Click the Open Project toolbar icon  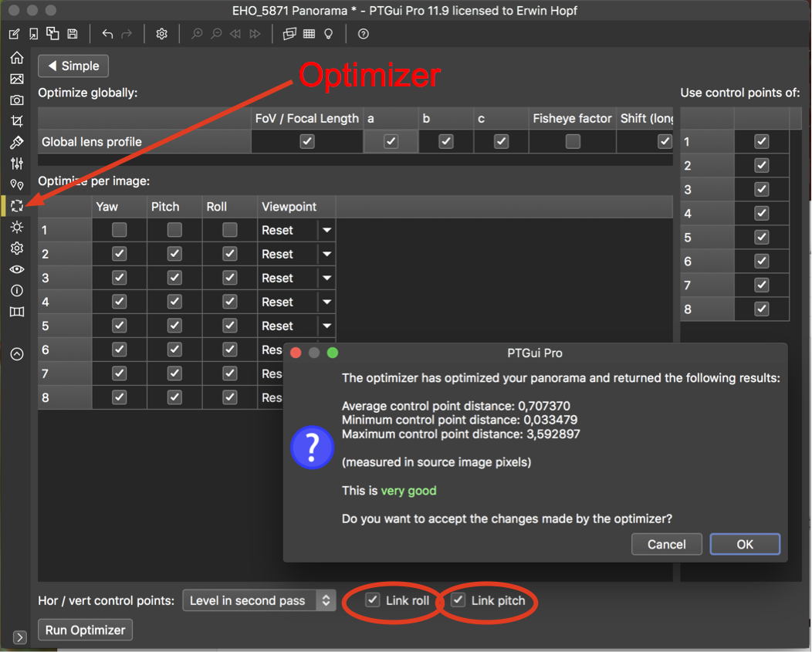(34, 34)
